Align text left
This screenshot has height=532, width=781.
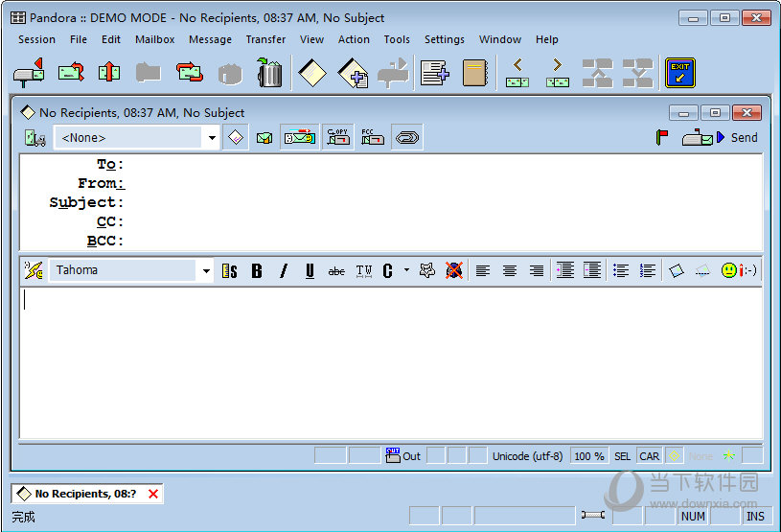coord(483,270)
